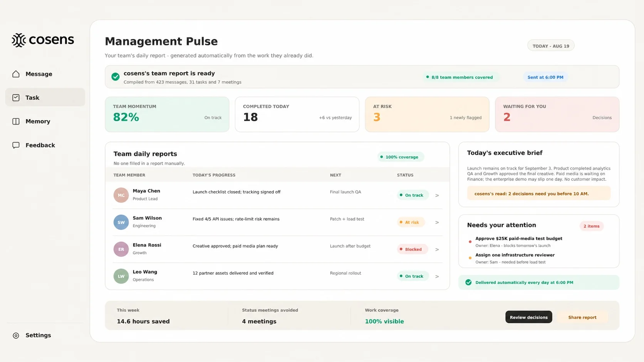This screenshot has width=644, height=362.
Task: Expand Sam Wilson's report row chevron
Action: click(437, 222)
